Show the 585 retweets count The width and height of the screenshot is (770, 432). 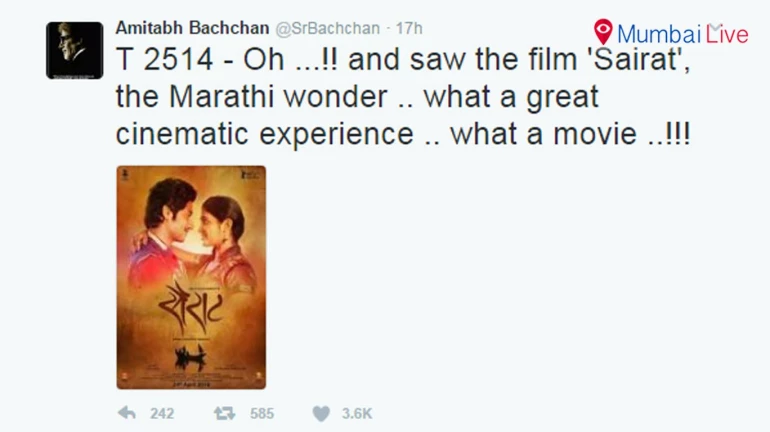click(262, 413)
